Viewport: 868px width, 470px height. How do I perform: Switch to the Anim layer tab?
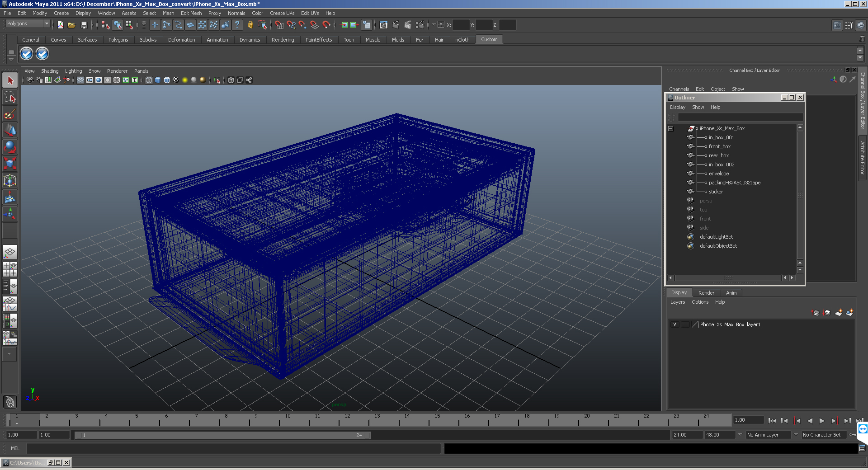tap(731, 293)
